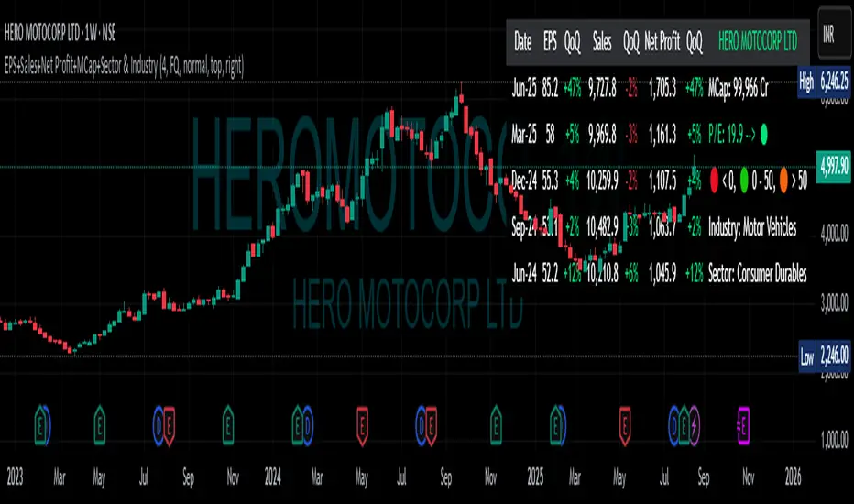Image resolution: width=854 pixels, height=504 pixels.
Task: Open the blue dividend marker near August 2024
Action: 421,425
